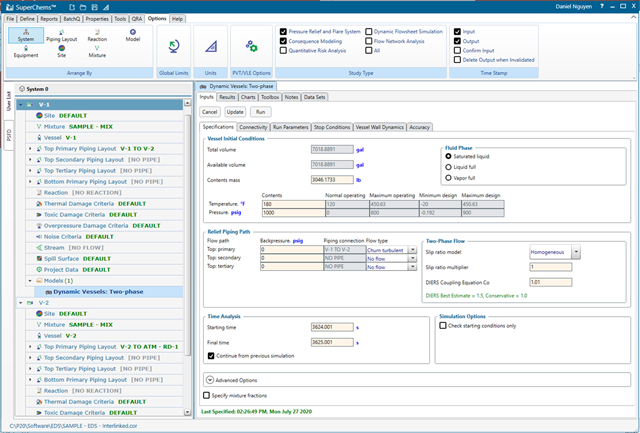Viewport: 640px width, 433px height.
Task: Click the Cancel button
Action: pyautogui.click(x=210, y=112)
